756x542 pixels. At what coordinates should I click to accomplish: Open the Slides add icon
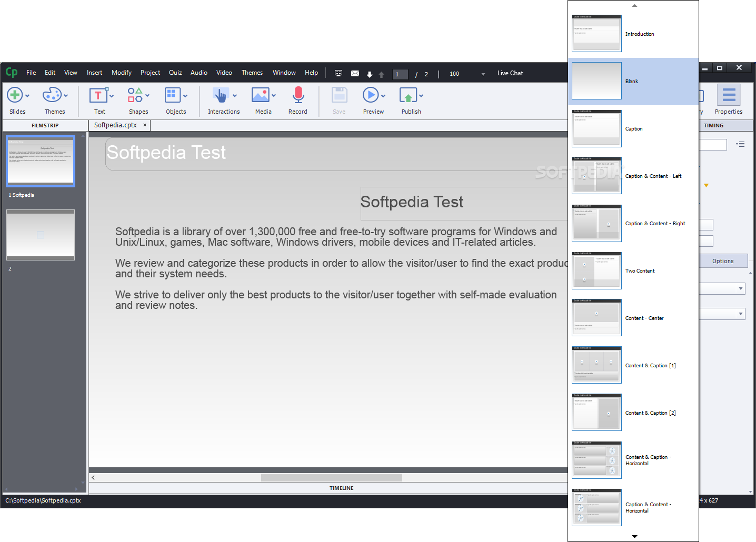click(15, 95)
